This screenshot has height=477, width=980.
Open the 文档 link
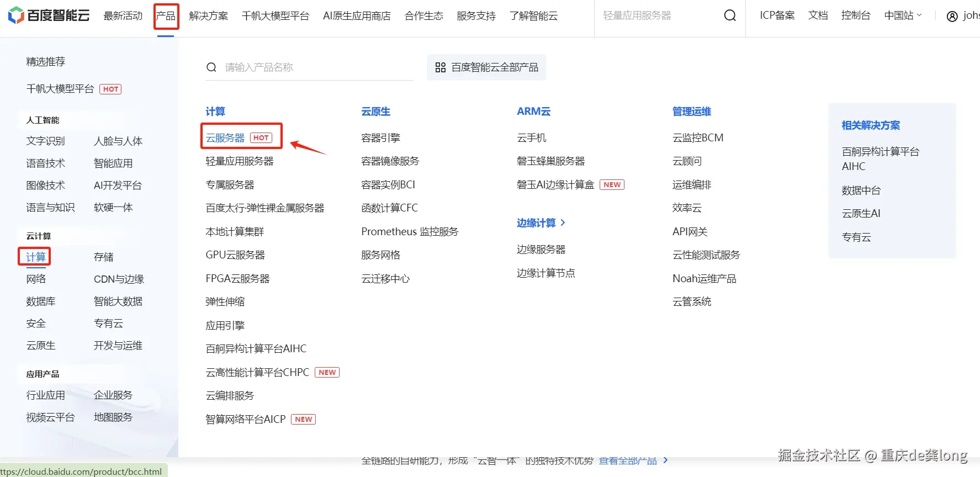pos(818,15)
